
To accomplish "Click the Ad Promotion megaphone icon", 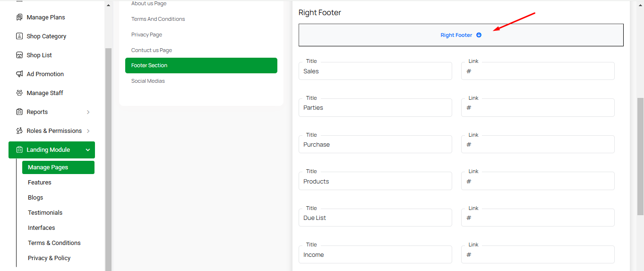I will 19,74.
